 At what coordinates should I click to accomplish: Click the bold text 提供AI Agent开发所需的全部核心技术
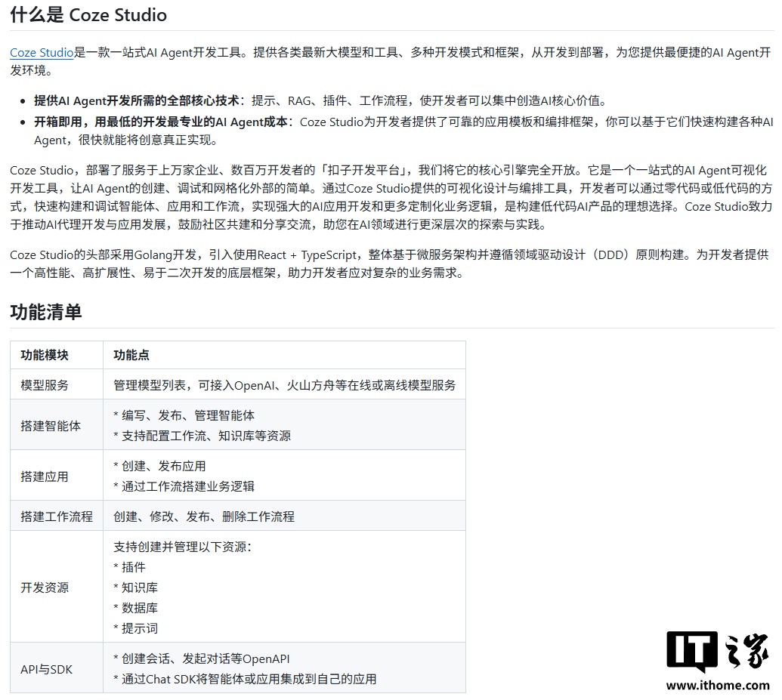click(x=137, y=100)
